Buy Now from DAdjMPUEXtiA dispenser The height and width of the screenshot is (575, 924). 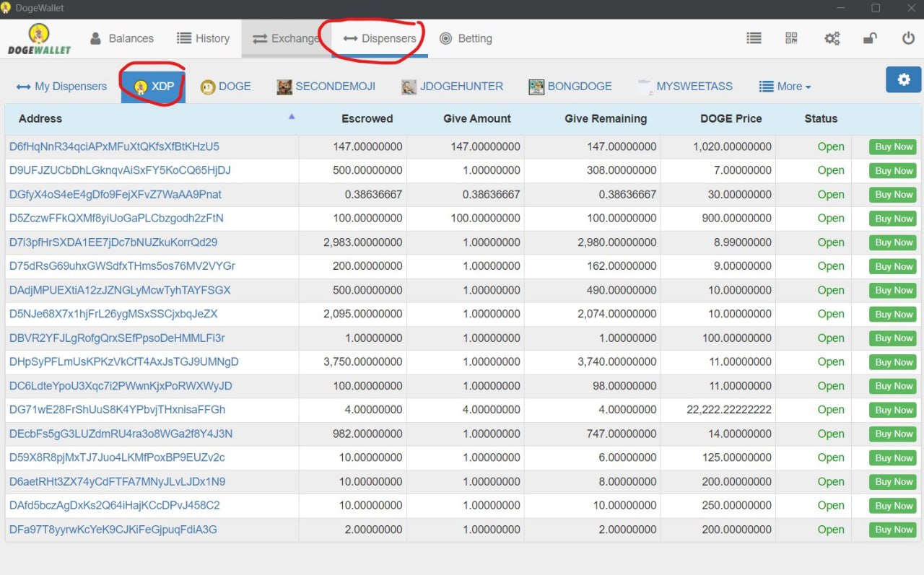(x=893, y=290)
